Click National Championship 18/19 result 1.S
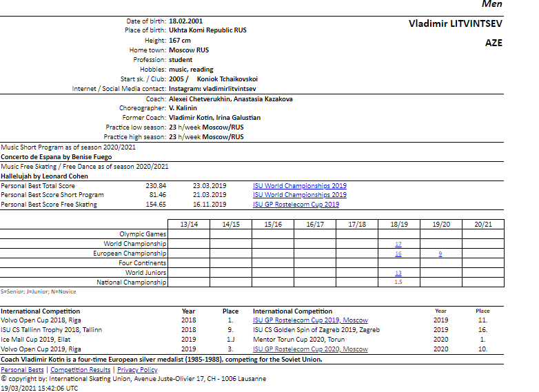Viewport: 539px width, 392px height. click(x=398, y=282)
